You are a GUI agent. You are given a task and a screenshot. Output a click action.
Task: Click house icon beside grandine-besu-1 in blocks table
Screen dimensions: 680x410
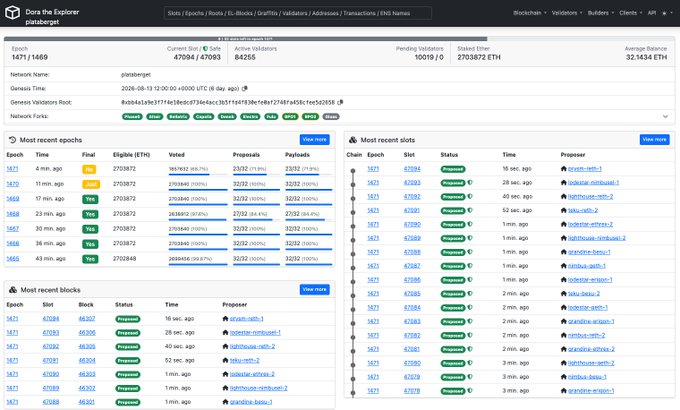(x=225, y=402)
